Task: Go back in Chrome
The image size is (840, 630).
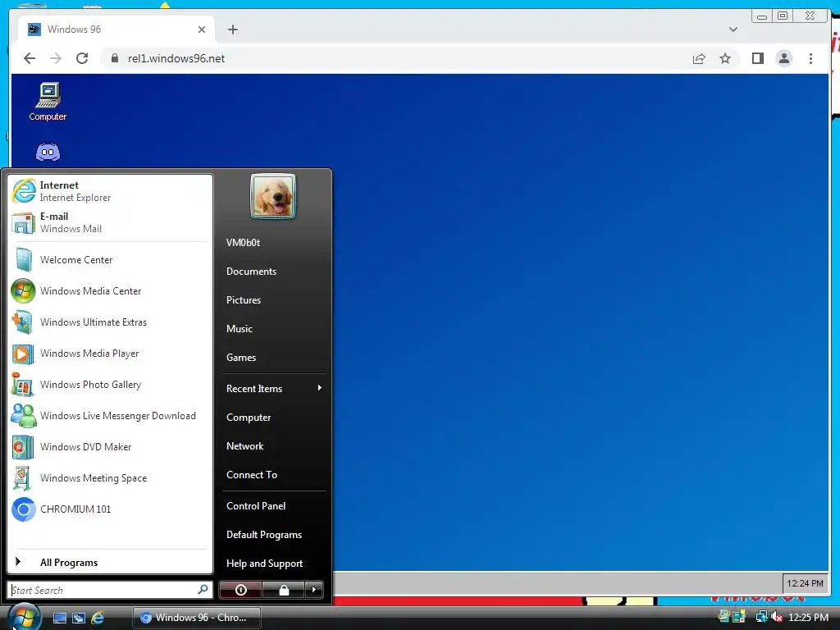Action: [30, 58]
